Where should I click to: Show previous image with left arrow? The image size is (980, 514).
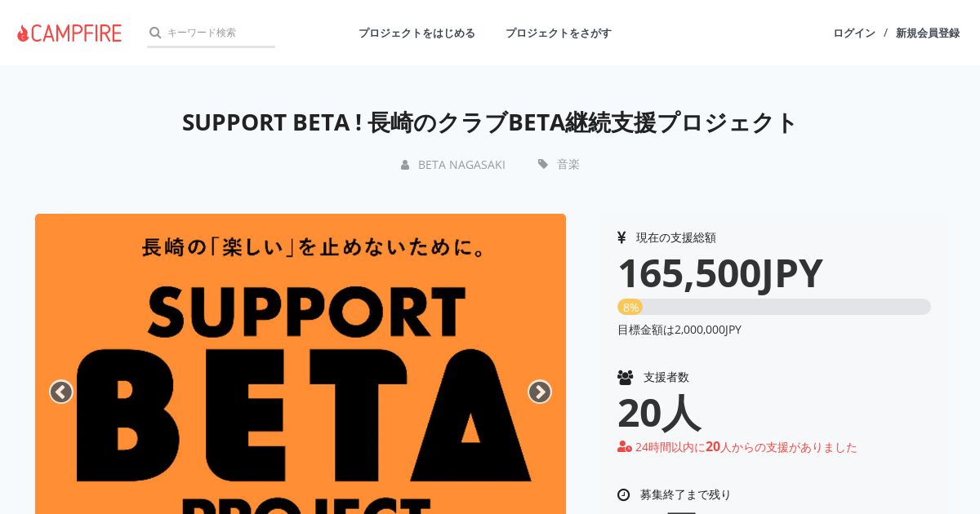[x=61, y=392]
